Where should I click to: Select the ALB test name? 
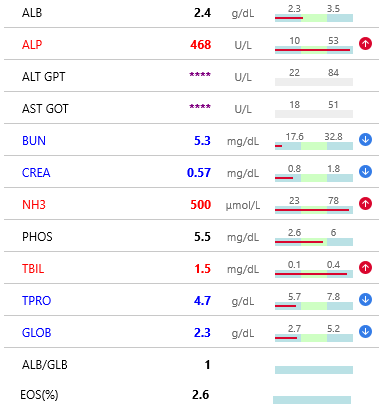(x=32, y=13)
